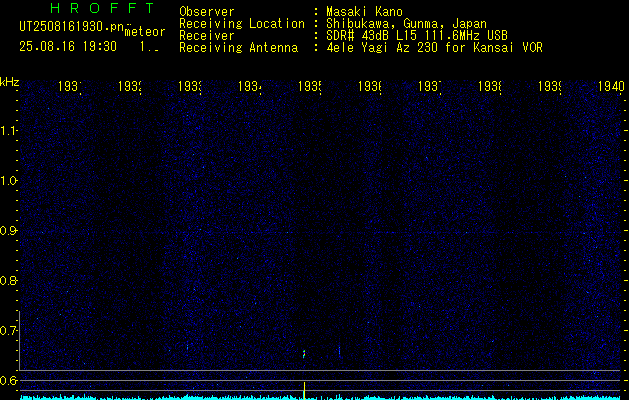Click the yellow power spike at bottom
The width and height of the screenshot is (629, 400).
[x=304, y=390]
